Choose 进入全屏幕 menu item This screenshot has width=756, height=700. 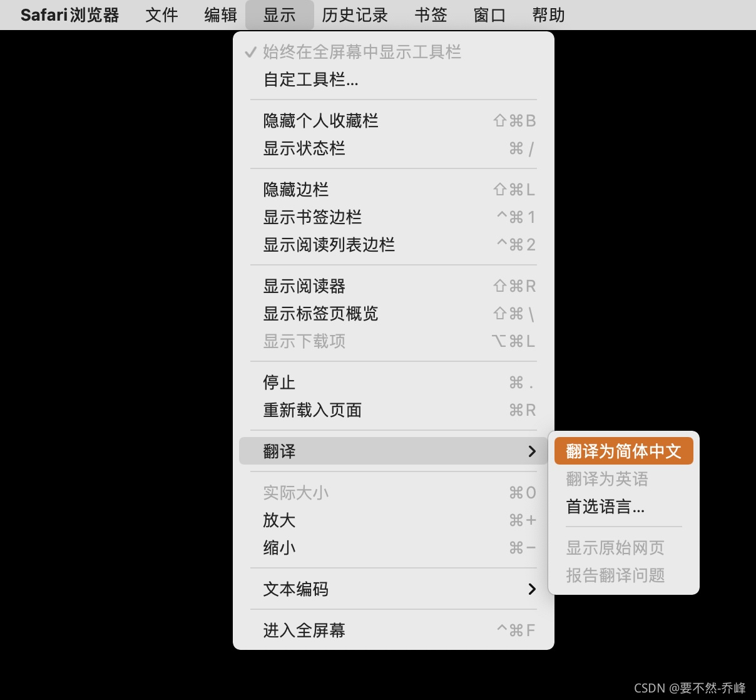coord(394,631)
